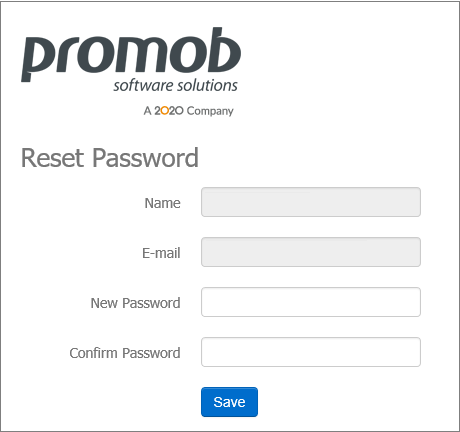Click the 'A 2020 Company' text
This screenshot has height=432, width=460.
[x=188, y=111]
